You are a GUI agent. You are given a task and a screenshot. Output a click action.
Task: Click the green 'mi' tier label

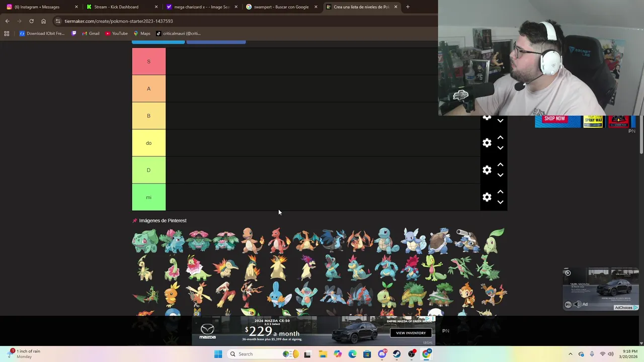(148, 197)
